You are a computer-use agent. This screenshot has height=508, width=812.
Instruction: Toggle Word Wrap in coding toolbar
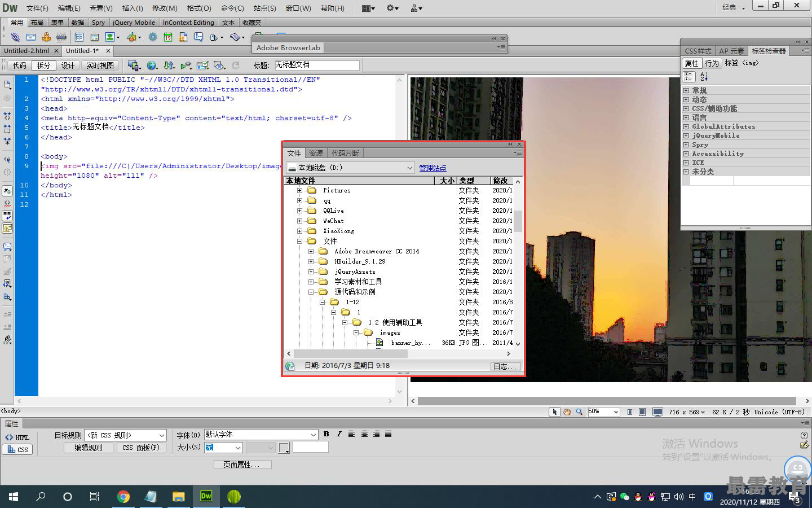(x=7, y=216)
